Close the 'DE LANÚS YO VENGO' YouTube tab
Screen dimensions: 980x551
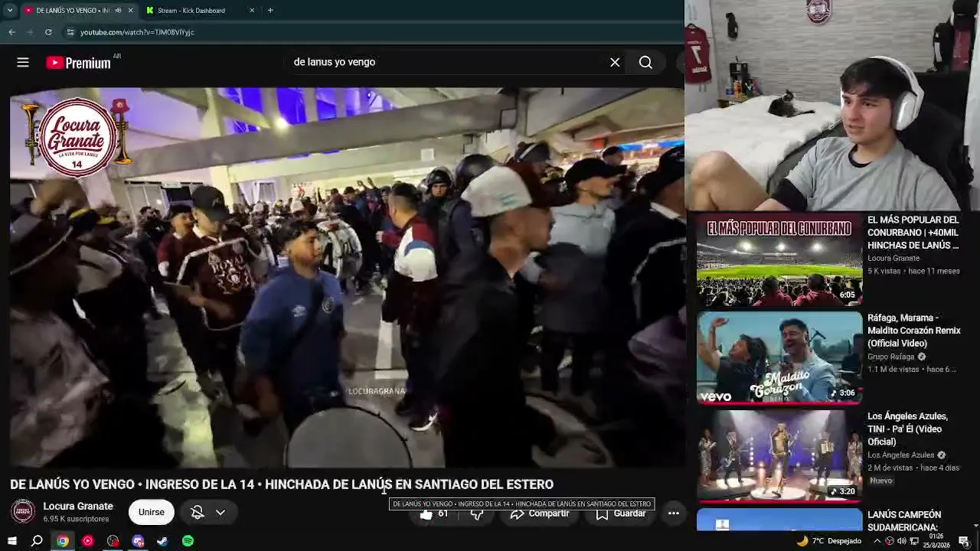130,10
